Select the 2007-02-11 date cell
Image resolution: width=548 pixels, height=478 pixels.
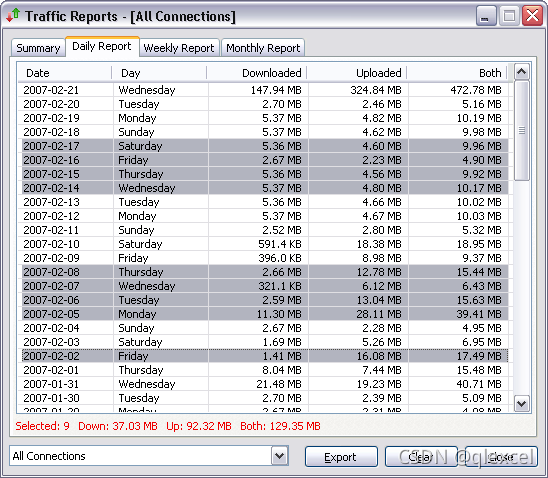click(51, 230)
